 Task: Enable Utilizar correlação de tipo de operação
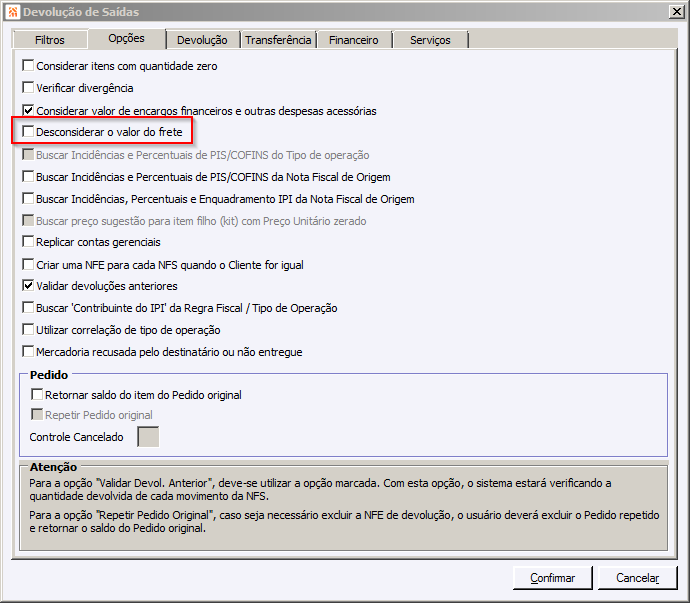tap(28, 330)
